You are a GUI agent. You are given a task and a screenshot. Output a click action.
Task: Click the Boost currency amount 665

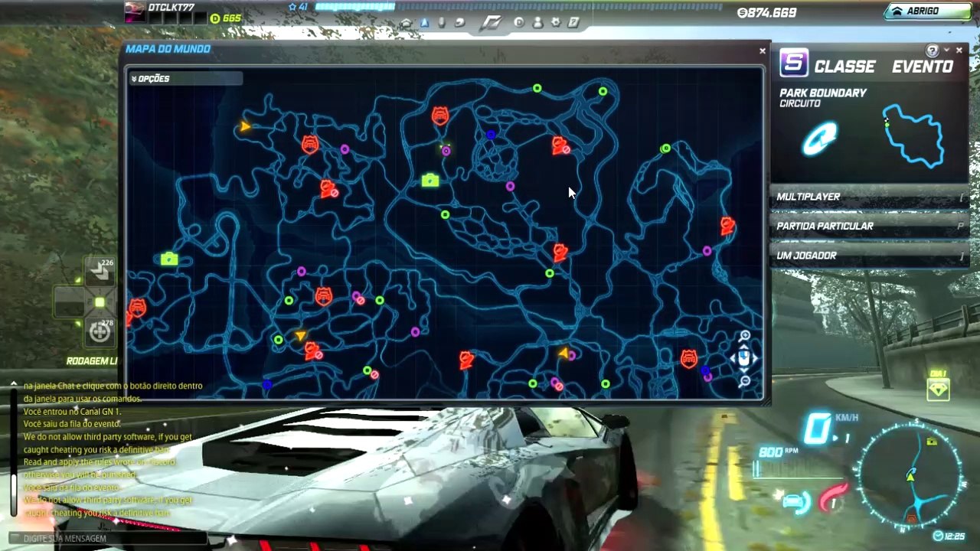pos(226,18)
